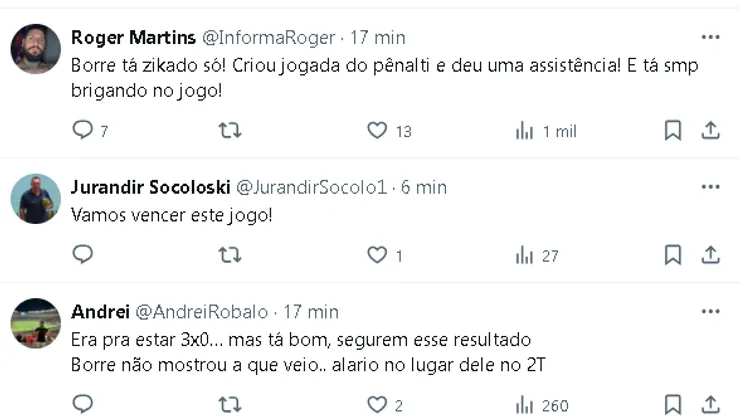Retweet Roger Martins' post
The image size is (740, 416).
[229, 130]
